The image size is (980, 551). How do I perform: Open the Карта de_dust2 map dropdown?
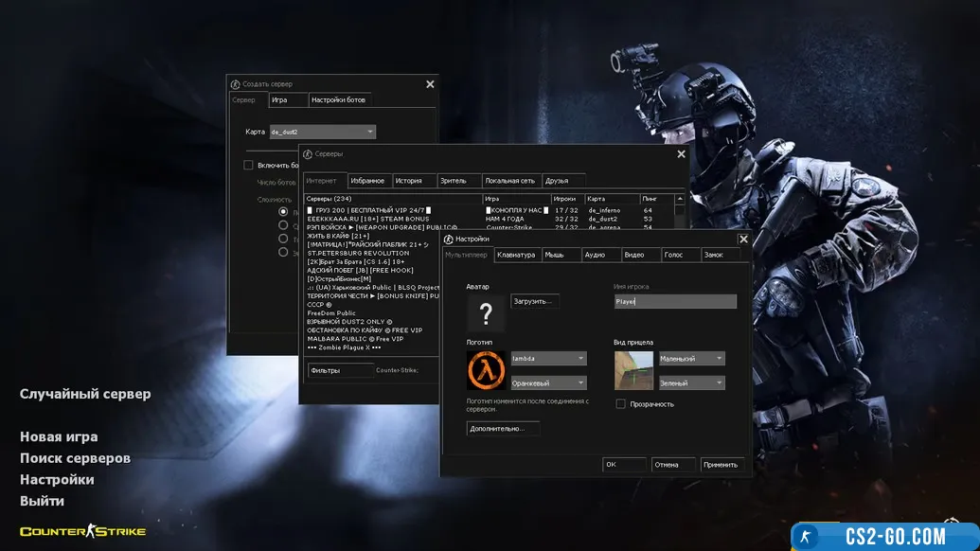pyautogui.click(x=322, y=133)
